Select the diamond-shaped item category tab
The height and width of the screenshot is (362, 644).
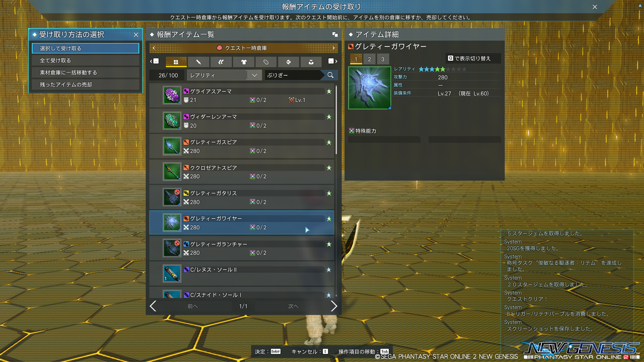(289, 62)
